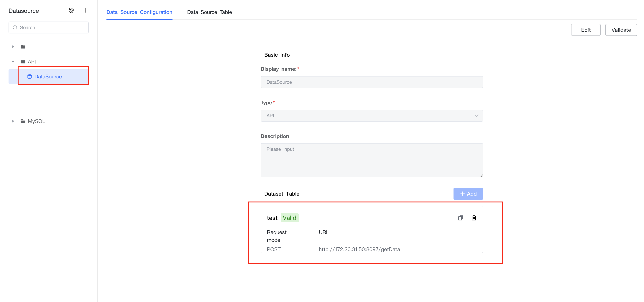
Task: Click the Edit button
Action: coord(586,30)
